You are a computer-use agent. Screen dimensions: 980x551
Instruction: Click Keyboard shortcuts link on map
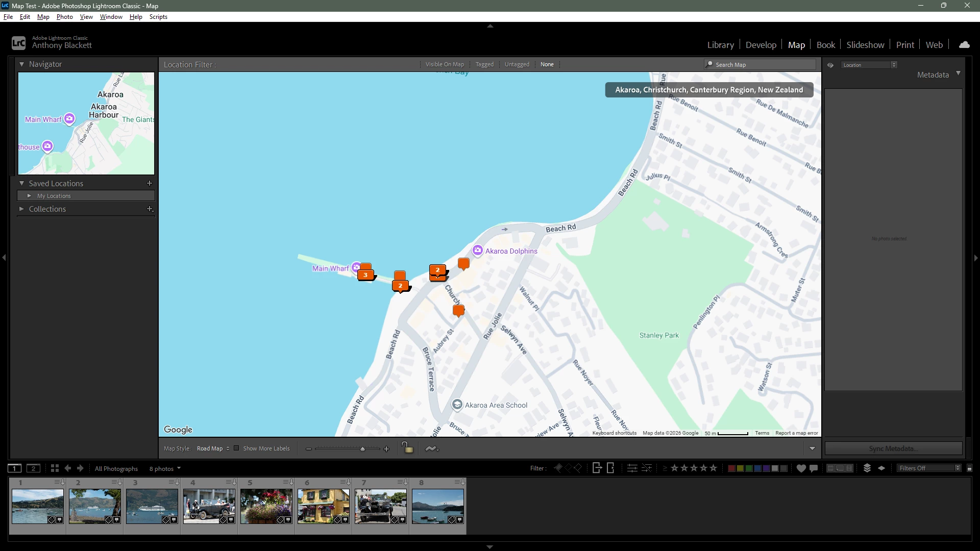[614, 433]
